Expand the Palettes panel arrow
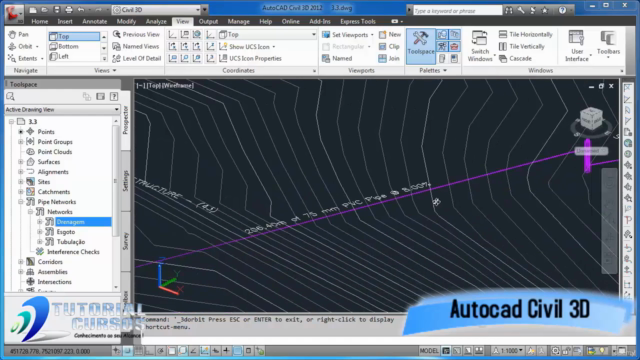Screen dimensions: 640x360 click(x=445, y=70)
